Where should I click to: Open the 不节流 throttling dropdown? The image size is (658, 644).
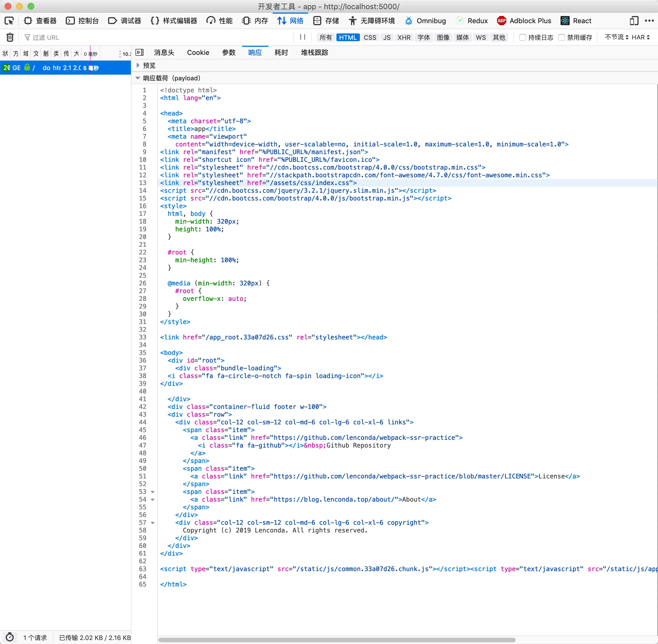[x=616, y=37]
